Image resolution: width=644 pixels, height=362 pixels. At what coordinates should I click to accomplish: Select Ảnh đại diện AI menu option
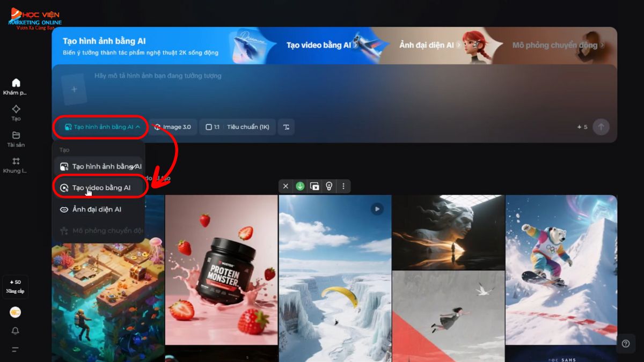(99, 209)
